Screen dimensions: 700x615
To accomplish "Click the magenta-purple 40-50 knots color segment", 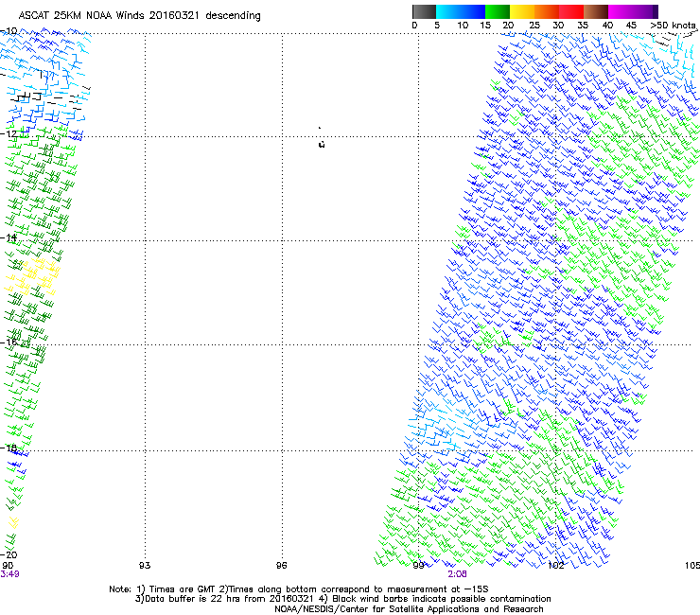I will [633, 11].
